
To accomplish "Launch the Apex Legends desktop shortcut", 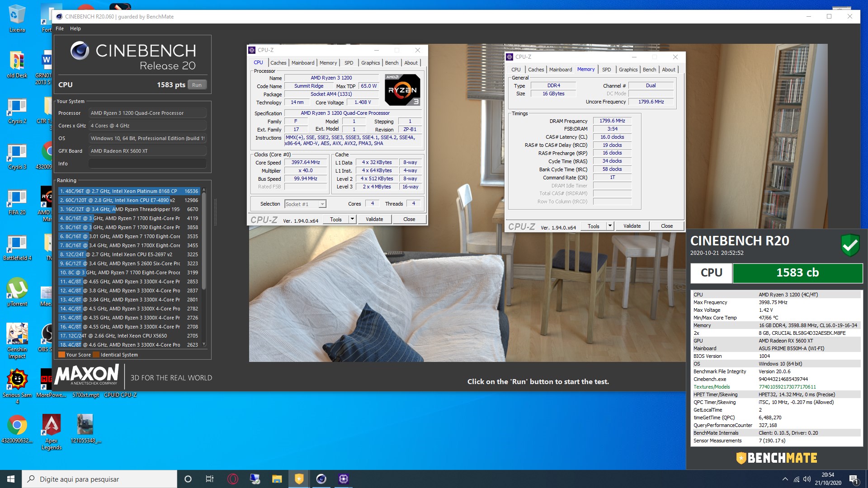I will (51, 432).
